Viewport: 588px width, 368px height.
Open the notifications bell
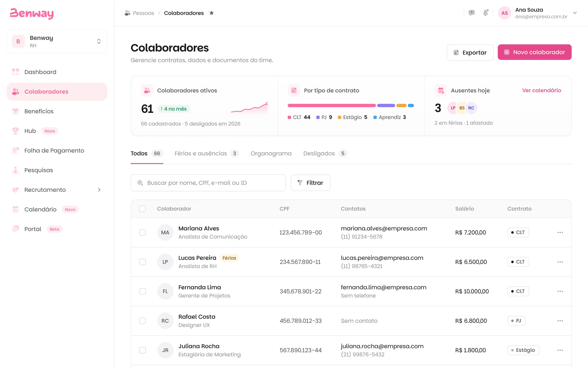pos(485,13)
